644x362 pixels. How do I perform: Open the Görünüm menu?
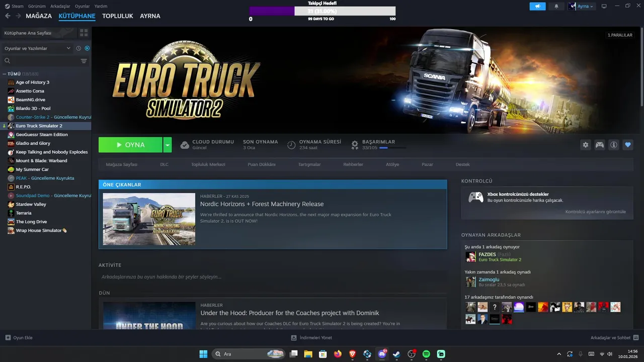pos(37,7)
